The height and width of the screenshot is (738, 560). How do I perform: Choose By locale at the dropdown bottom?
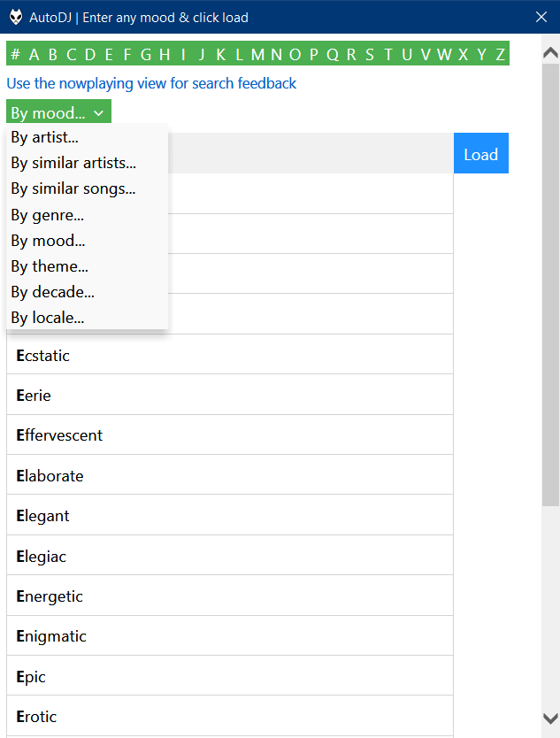tap(47, 318)
